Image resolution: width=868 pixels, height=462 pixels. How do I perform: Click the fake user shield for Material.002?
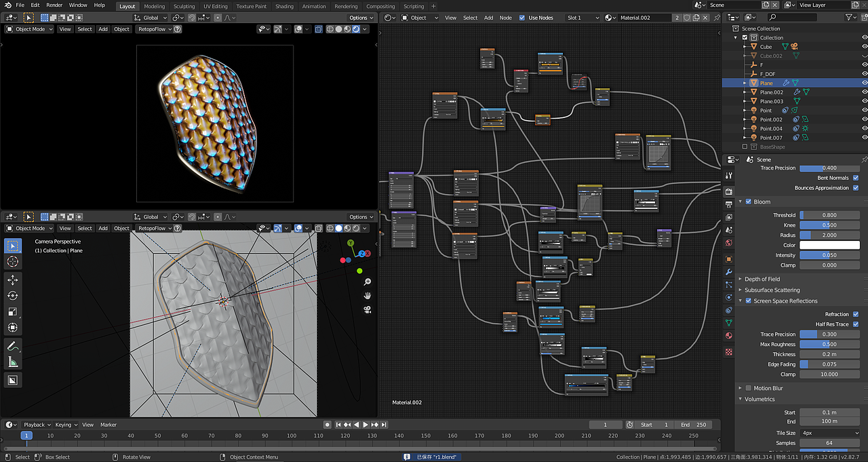[687, 18]
